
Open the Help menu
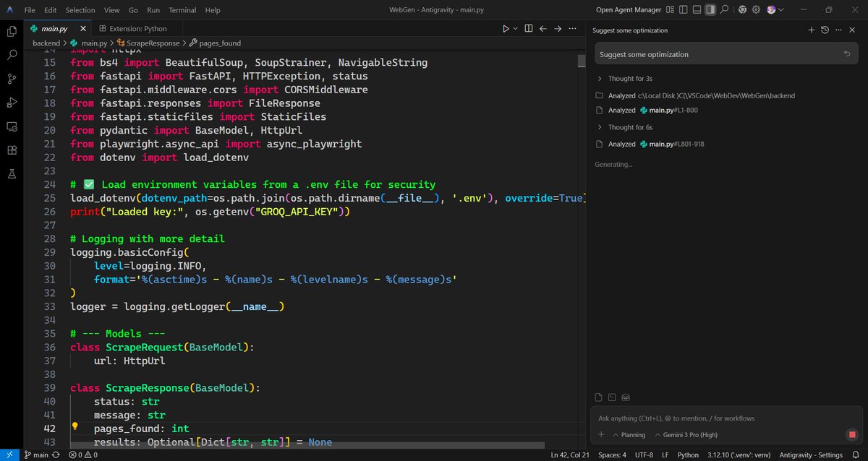(x=213, y=10)
